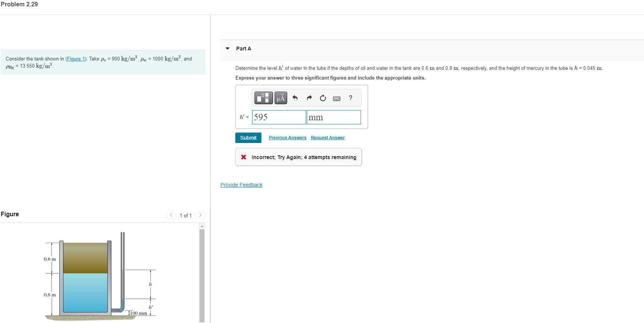Image resolution: width=644 pixels, height=323 pixels.
Task: Click the units field containing mm
Action: (x=334, y=117)
